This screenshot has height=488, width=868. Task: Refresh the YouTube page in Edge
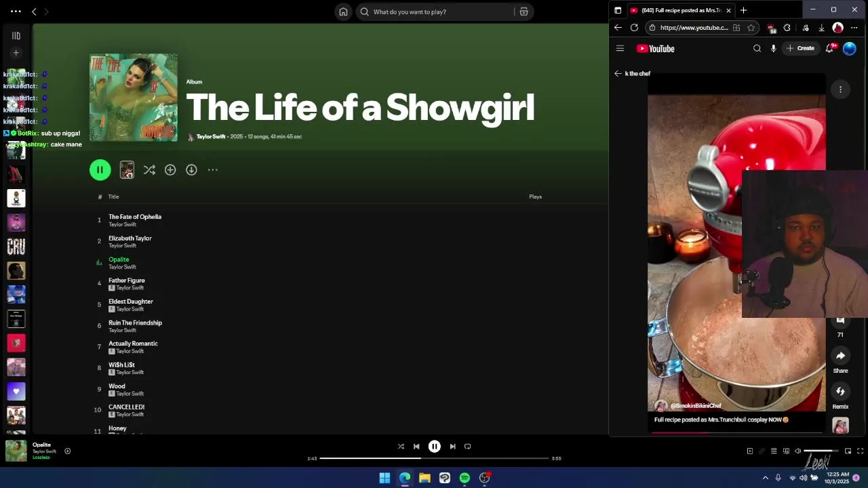(634, 28)
